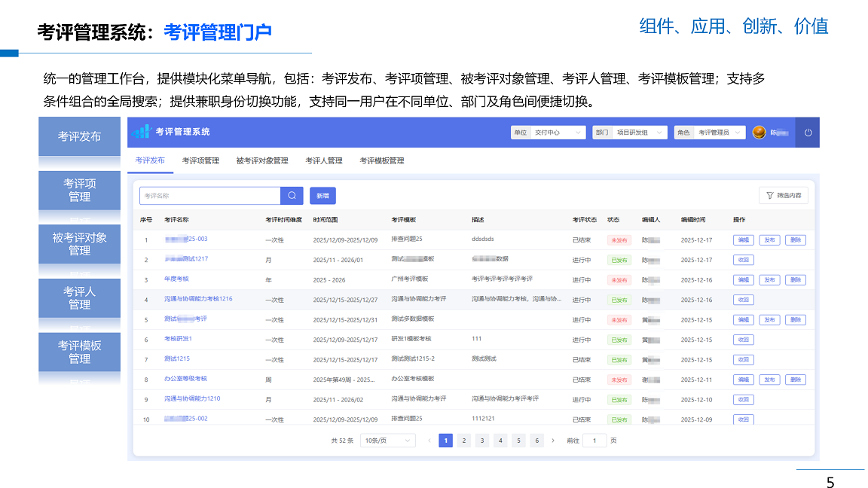The width and height of the screenshot is (868, 488).
Task: Click the 考评管理系统 bar-chart logo
Action: 141,132
